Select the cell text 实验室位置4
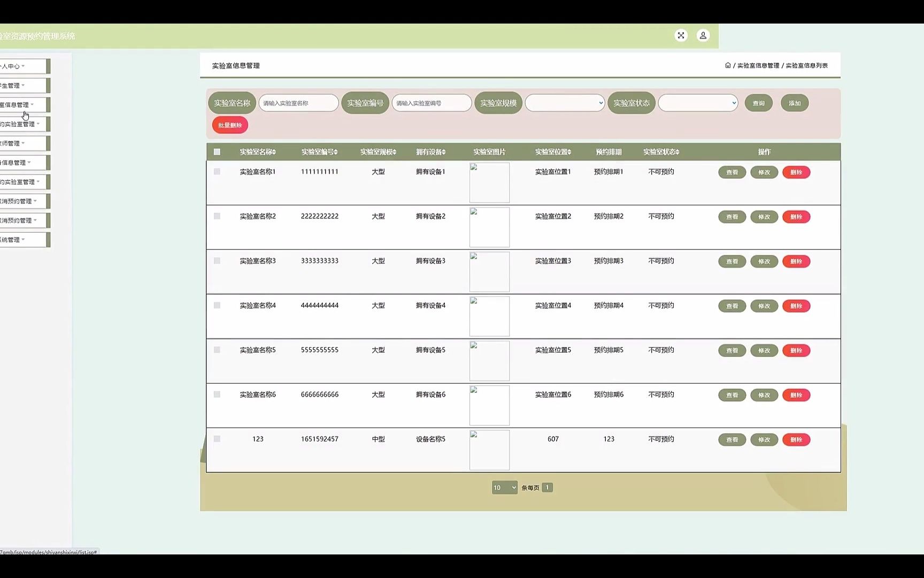This screenshot has height=578, width=924. click(x=553, y=306)
